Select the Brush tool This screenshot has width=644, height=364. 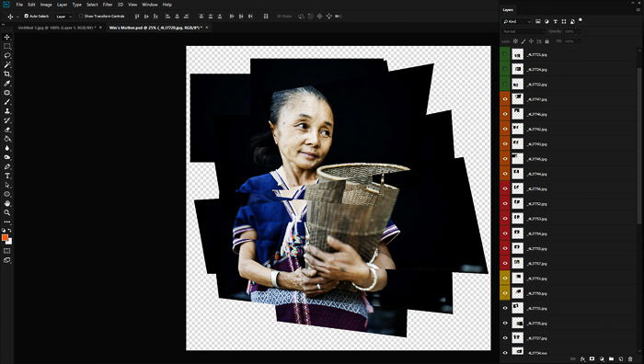tap(7, 102)
